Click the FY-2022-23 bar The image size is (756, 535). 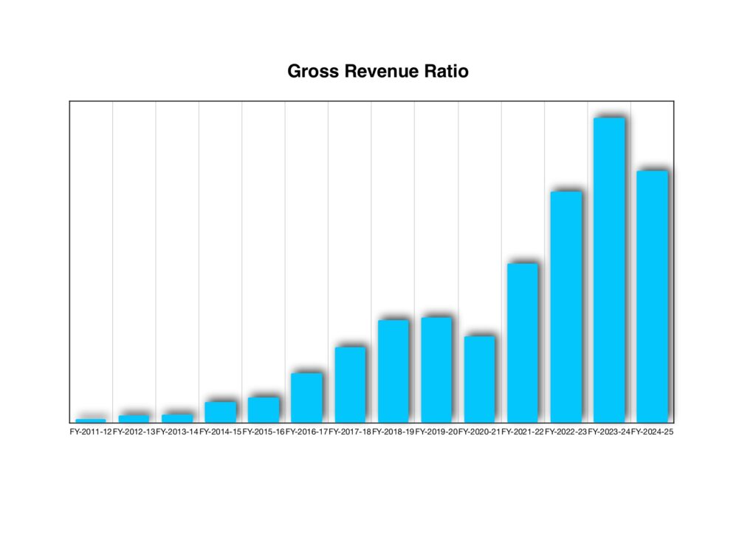coord(566,306)
